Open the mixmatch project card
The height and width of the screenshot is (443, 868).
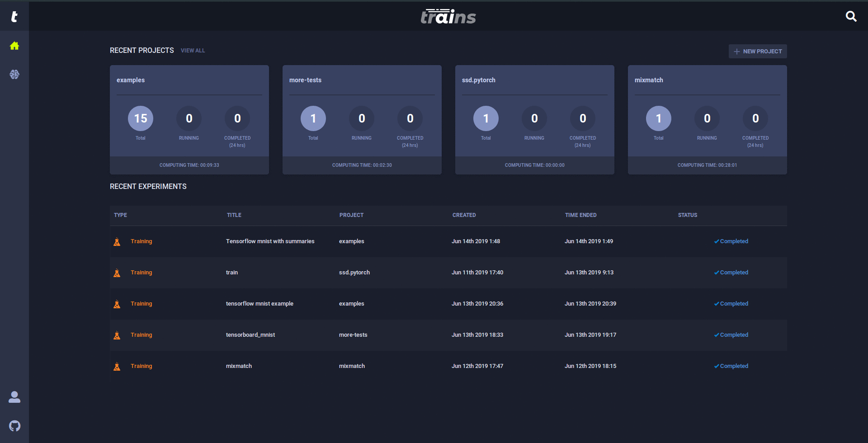(x=707, y=80)
